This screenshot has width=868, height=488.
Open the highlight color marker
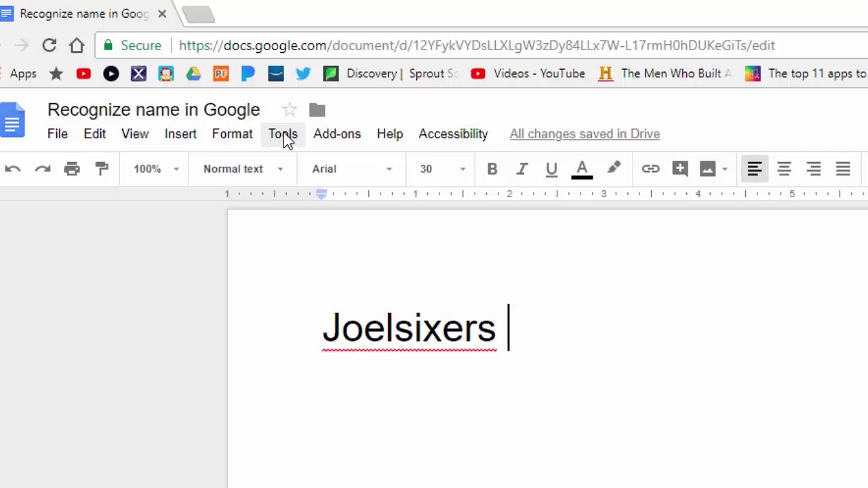point(614,168)
